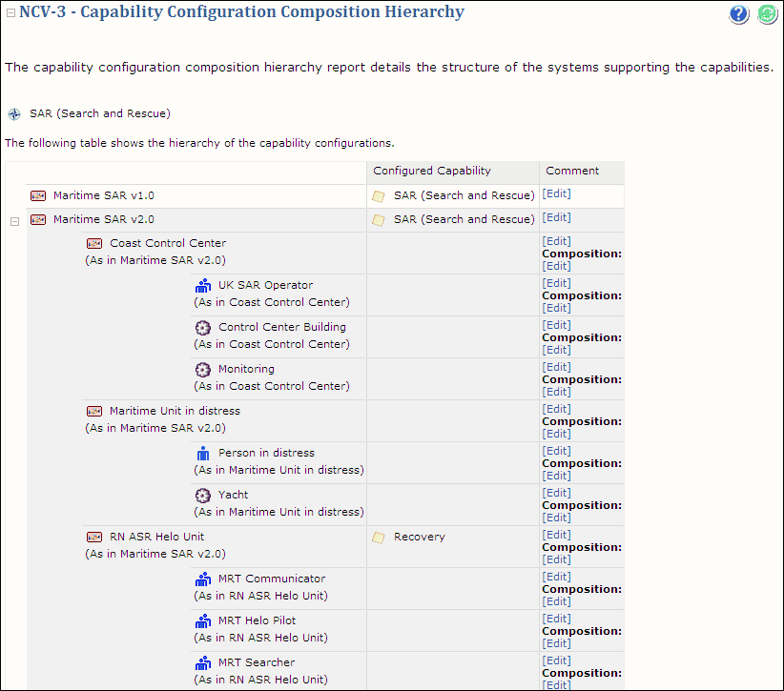The image size is (784, 691).
Task: Click the UK SAR Operator people icon
Action: (x=203, y=285)
